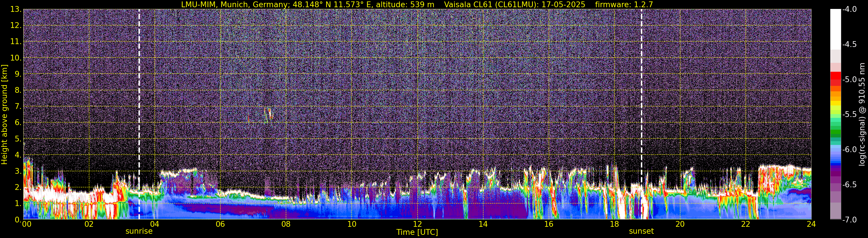Click the '1.' height axis tick label

18,204
